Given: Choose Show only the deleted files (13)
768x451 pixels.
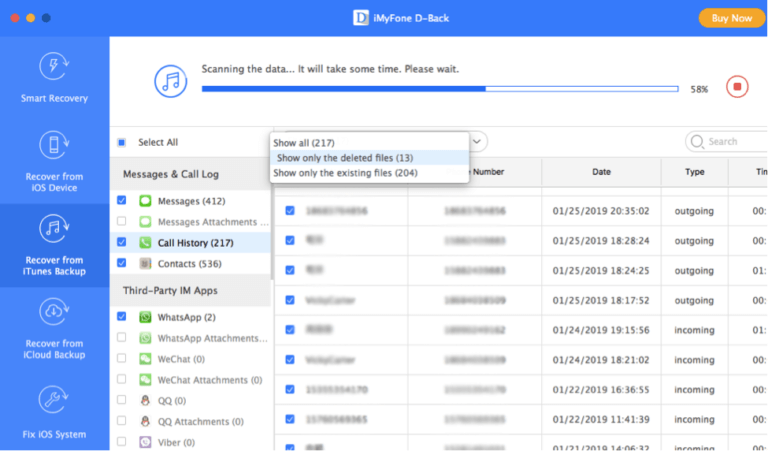Looking at the screenshot, I should pyautogui.click(x=369, y=158).
